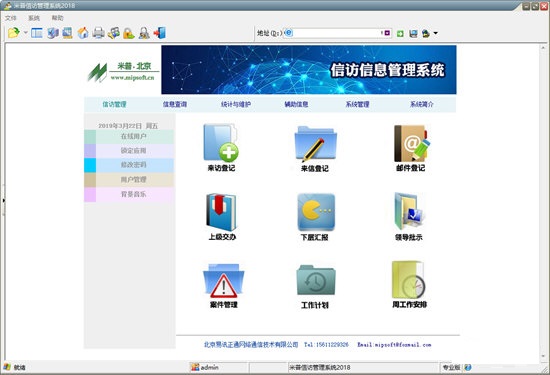The image size is (550, 375).
Task: Click the open-folder toolbar icon with green arrow
Action: click(14, 33)
